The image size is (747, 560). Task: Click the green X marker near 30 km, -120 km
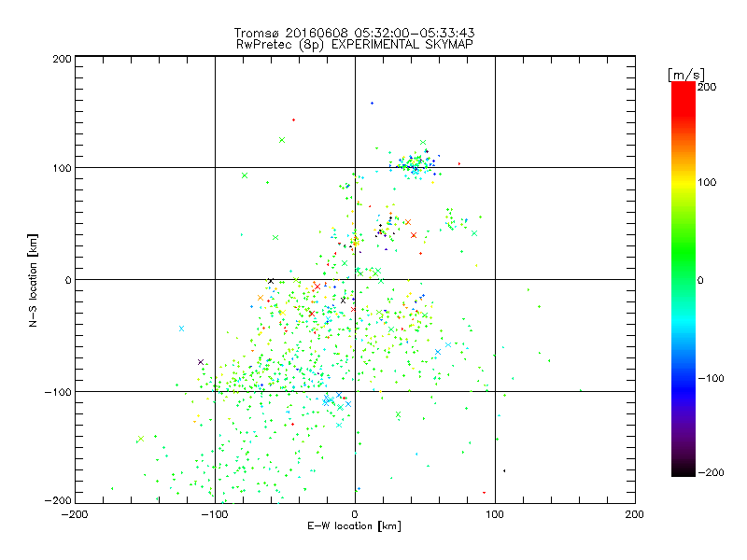click(399, 414)
